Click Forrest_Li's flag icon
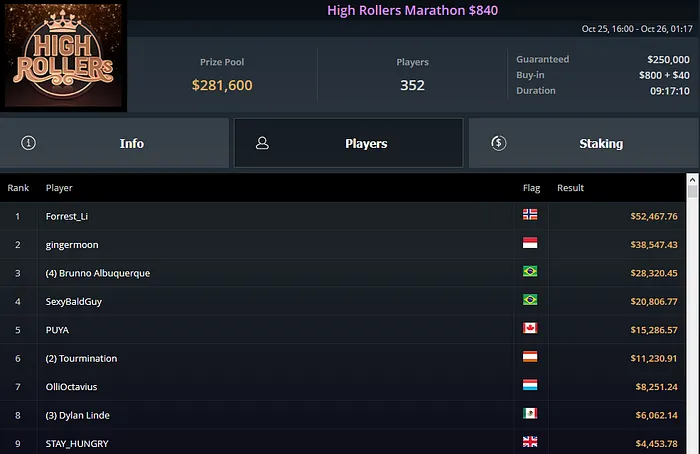This screenshot has width=700, height=454. pyautogui.click(x=530, y=215)
